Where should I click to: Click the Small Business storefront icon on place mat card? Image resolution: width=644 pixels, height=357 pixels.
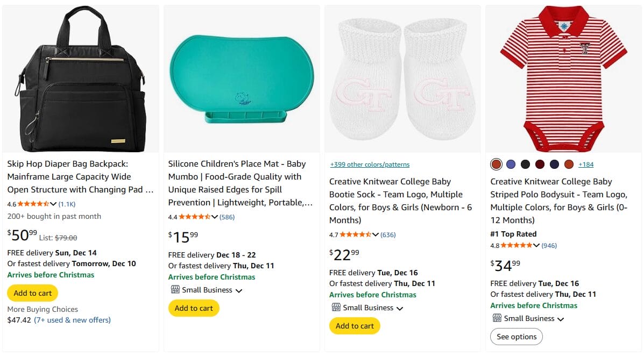point(174,289)
